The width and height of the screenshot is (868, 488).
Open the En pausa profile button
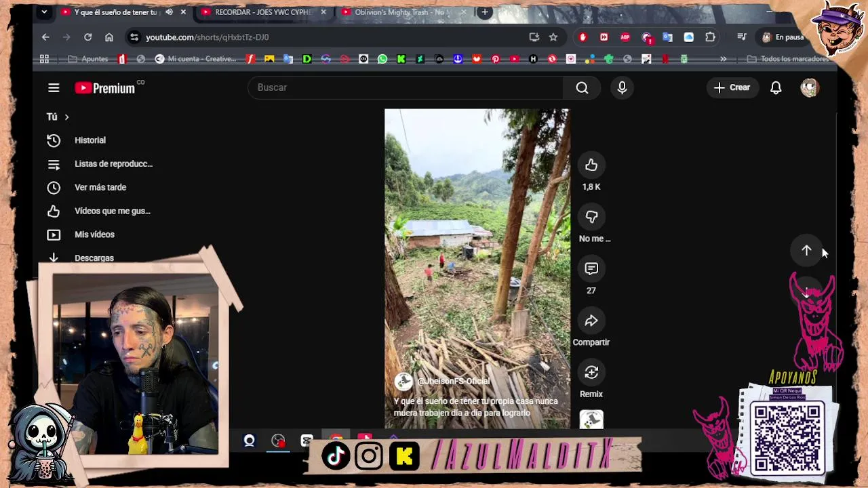pos(783,37)
